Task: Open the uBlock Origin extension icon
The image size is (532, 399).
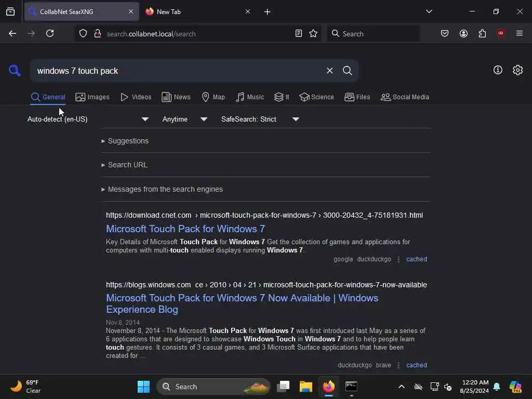Action: click(x=501, y=33)
